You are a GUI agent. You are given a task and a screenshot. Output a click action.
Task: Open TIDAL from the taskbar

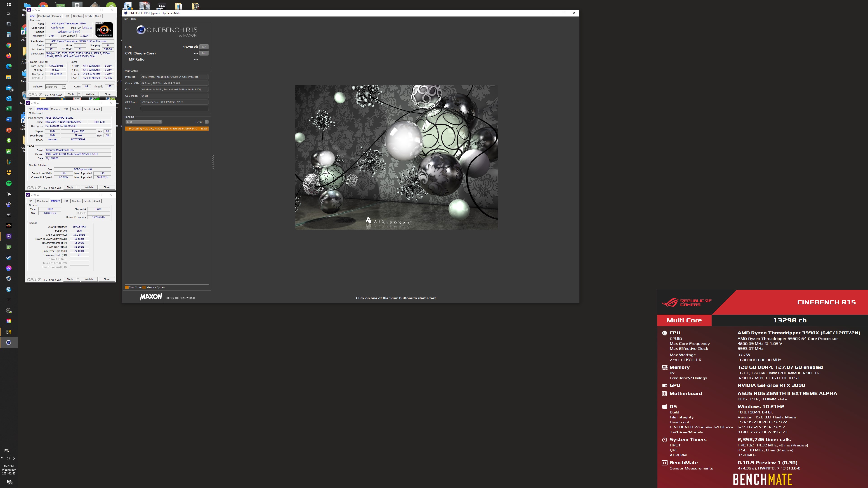pyautogui.click(x=9, y=215)
